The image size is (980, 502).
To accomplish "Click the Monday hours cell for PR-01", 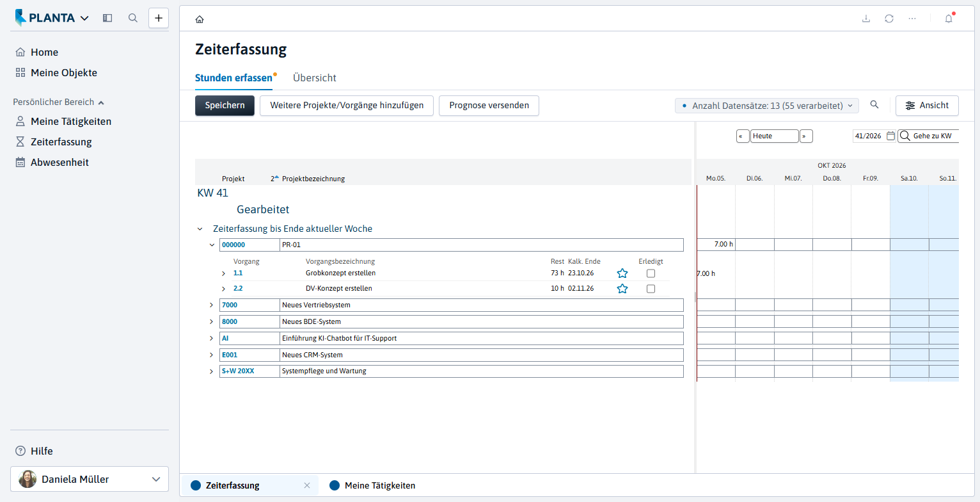I will coord(716,245).
